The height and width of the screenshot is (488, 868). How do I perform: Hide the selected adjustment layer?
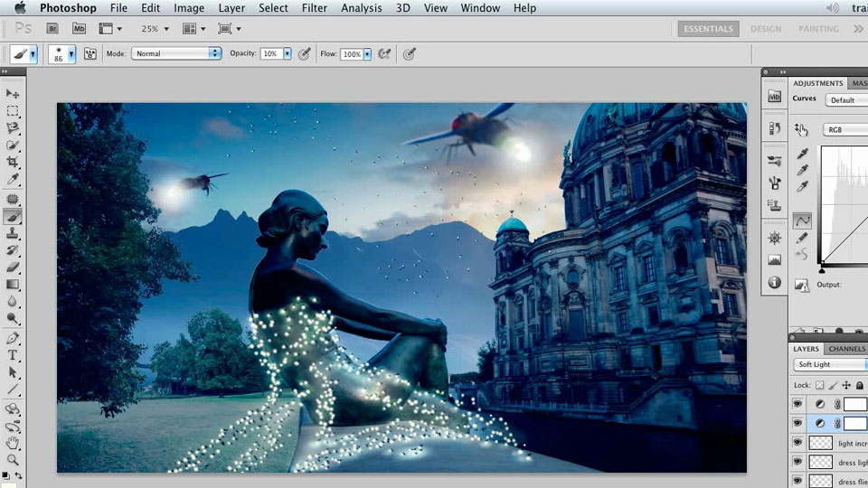click(x=797, y=423)
